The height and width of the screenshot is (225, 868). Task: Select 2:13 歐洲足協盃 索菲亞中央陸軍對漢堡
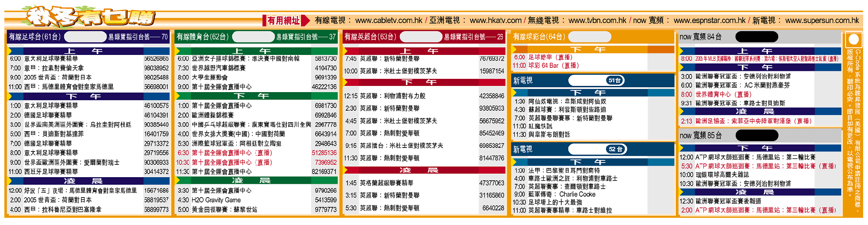point(746,121)
